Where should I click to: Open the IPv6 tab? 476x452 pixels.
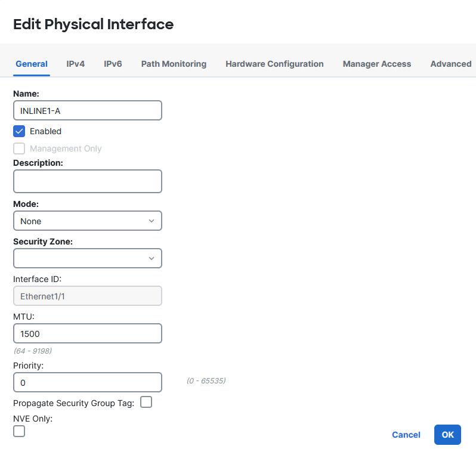coord(113,64)
